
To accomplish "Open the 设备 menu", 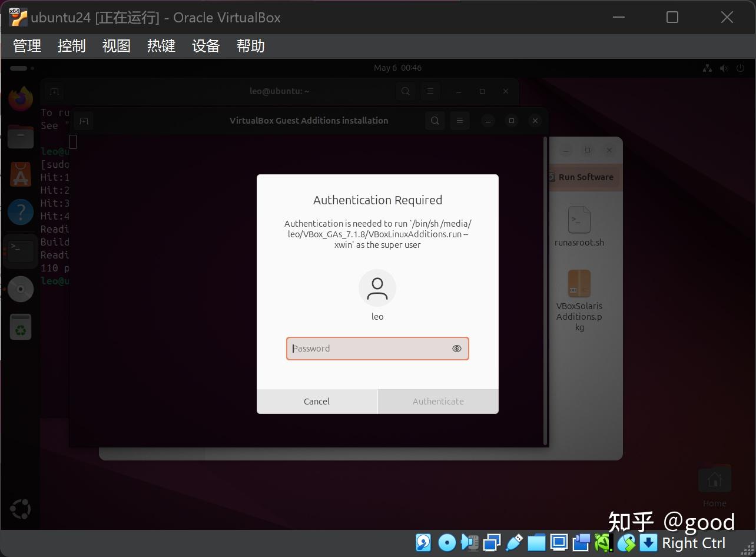I will 205,46.
